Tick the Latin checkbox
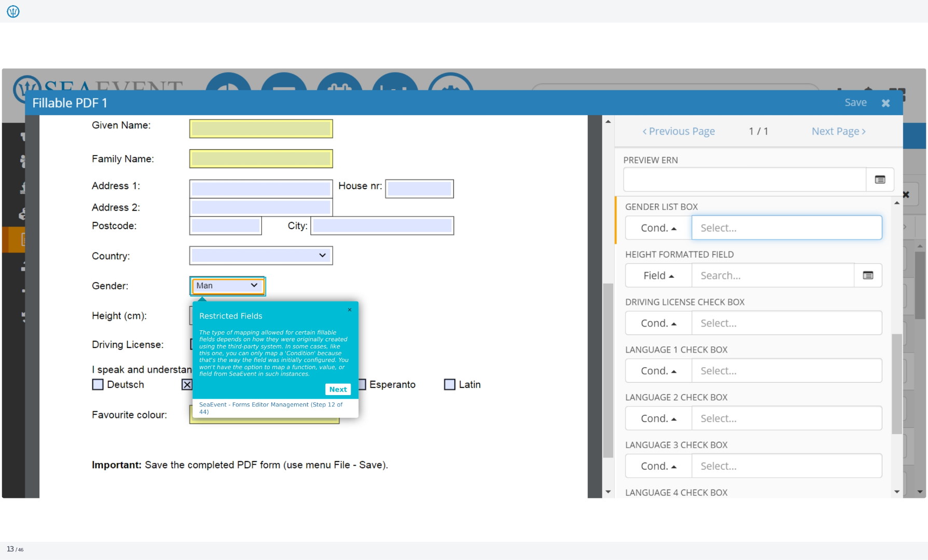Screen dimensions: 928x560 pyautogui.click(x=450, y=385)
